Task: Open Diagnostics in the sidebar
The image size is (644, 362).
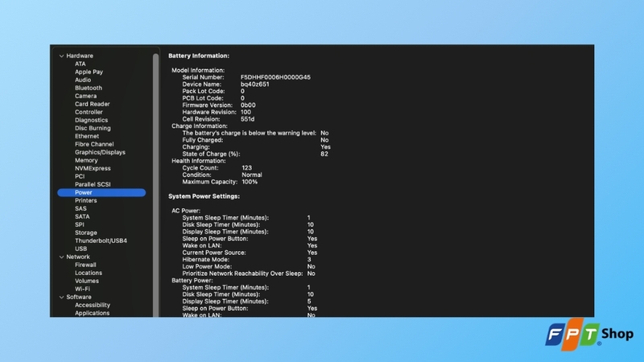Action: tap(91, 120)
